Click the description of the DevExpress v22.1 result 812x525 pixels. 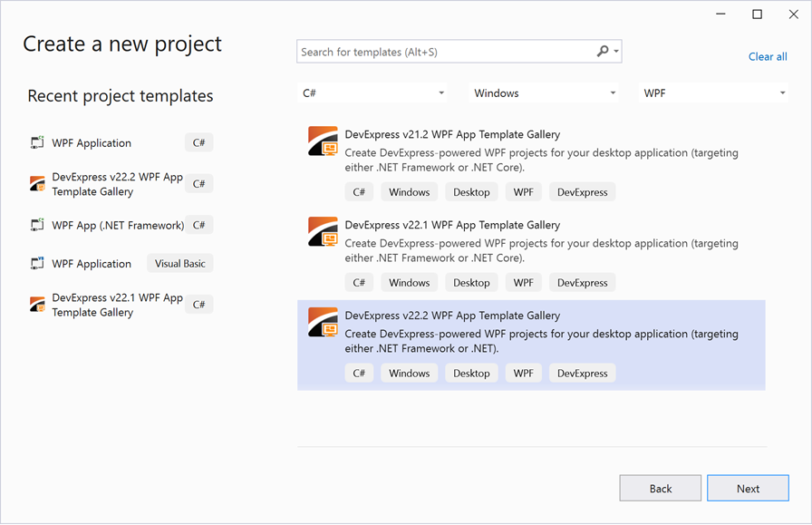pos(542,250)
